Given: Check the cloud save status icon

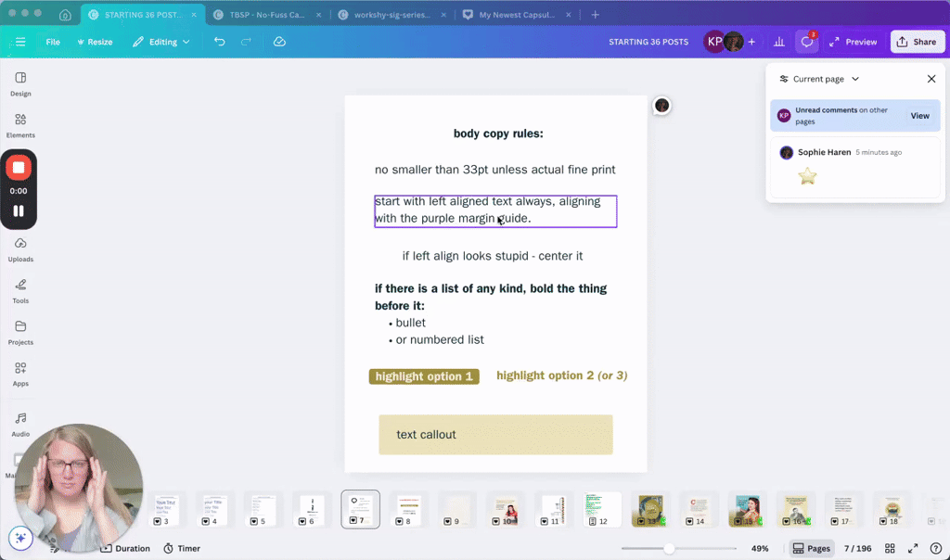Looking at the screenshot, I should (x=279, y=42).
